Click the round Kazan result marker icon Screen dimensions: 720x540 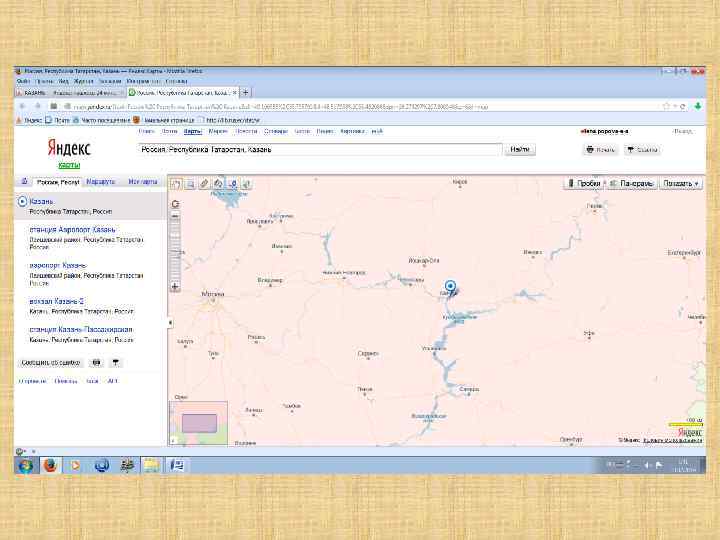pos(22,201)
